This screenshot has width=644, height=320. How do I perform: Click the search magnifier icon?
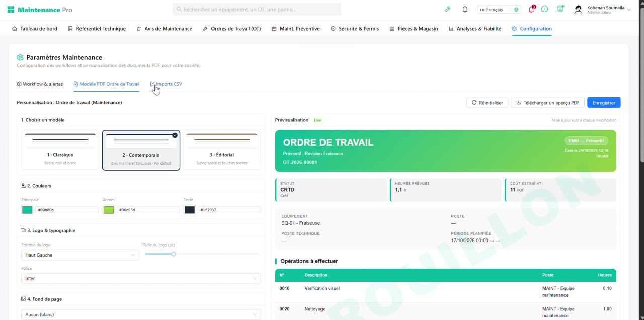tap(179, 10)
